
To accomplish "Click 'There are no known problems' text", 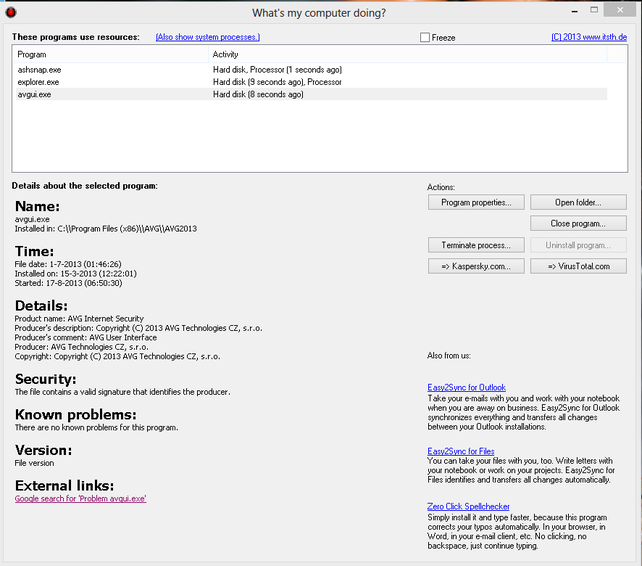I will point(96,428).
